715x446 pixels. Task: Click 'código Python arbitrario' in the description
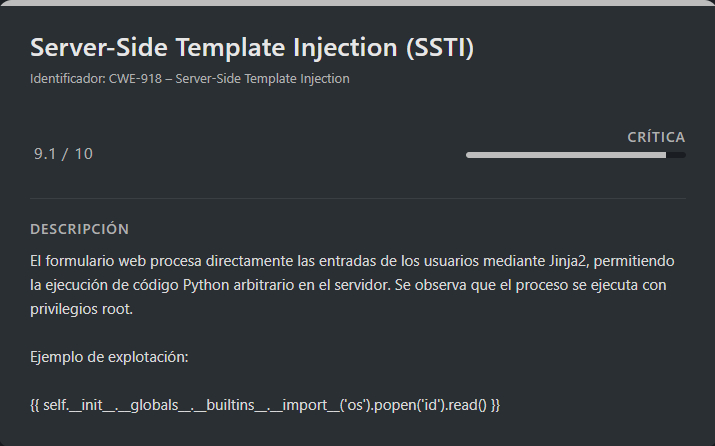[203, 285]
